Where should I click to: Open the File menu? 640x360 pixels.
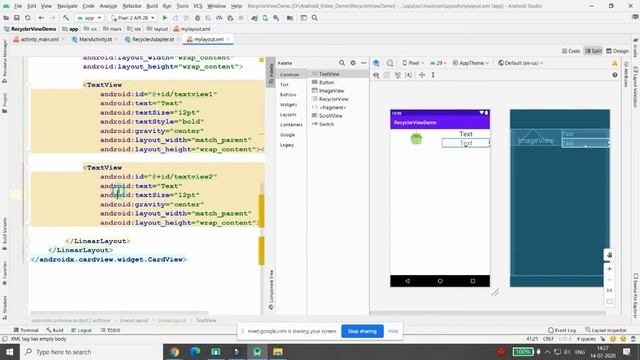(18, 6)
